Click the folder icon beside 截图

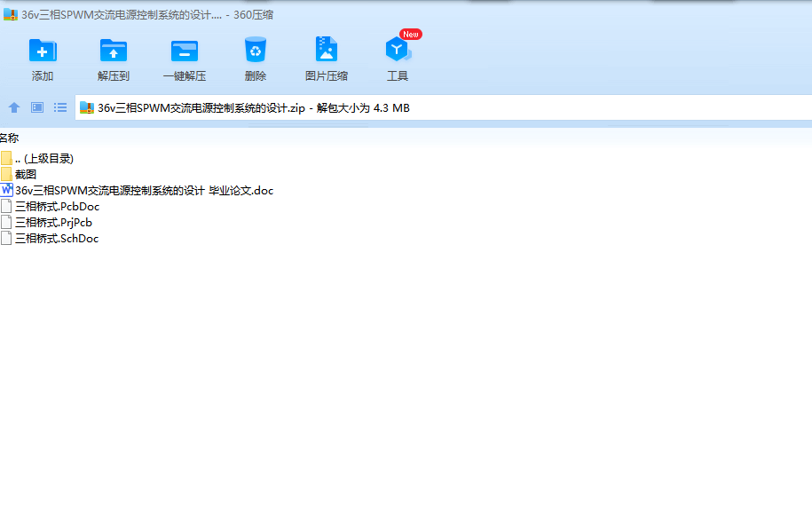click(x=6, y=174)
